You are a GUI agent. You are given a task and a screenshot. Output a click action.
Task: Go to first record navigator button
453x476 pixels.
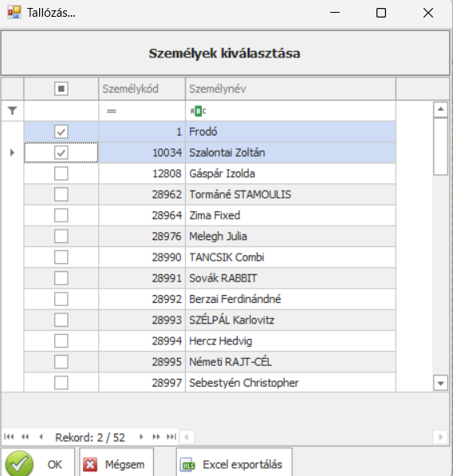click(x=9, y=437)
